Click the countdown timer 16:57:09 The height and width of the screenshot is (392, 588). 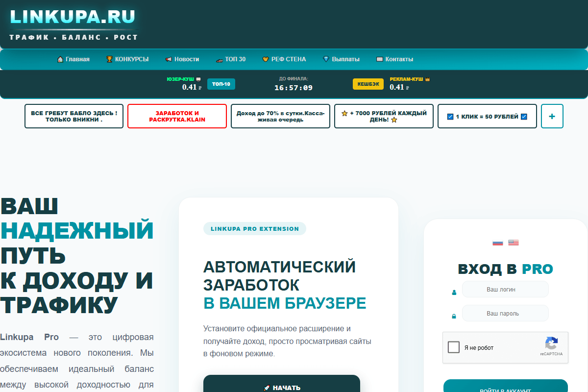coord(294,88)
